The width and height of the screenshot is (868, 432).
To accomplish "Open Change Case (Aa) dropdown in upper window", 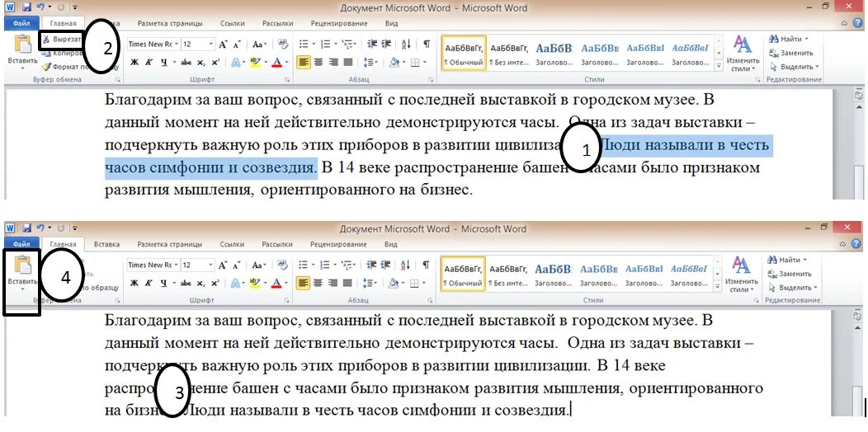I will pos(259,45).
